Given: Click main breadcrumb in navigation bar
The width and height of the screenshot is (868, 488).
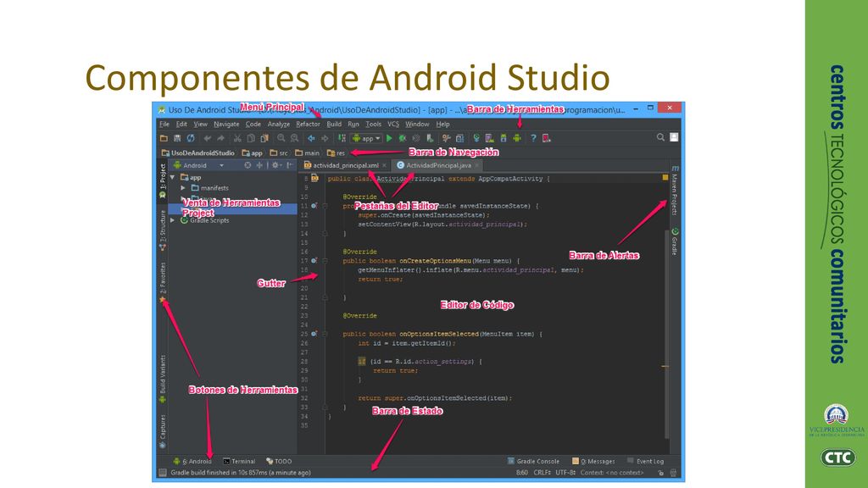Looking at the screenshot, I should [307, 152].
